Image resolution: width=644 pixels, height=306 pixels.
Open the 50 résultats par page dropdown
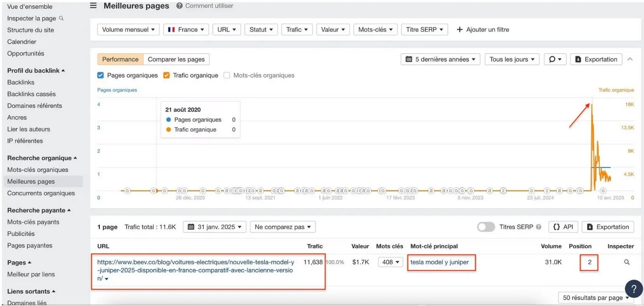click(596, 298)
